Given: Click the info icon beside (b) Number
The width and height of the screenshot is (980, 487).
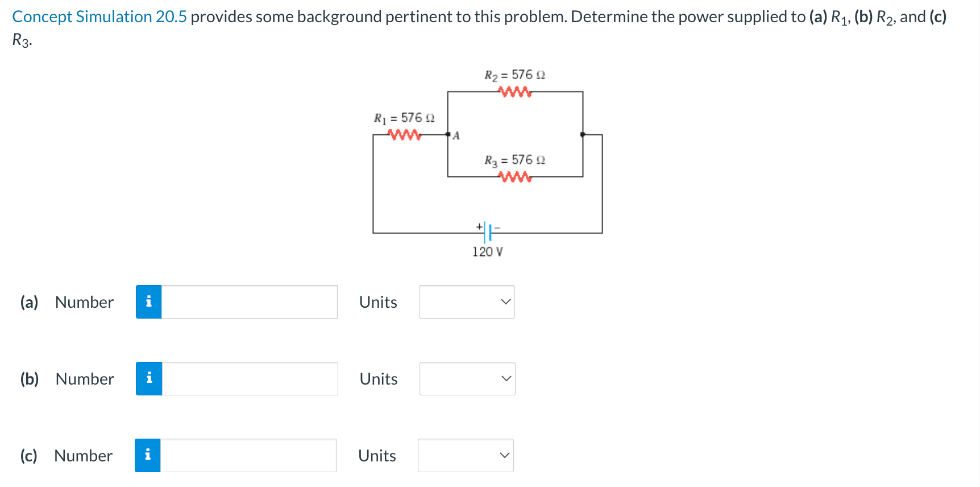Looking at the screenshot, I should tap(148, 378).
